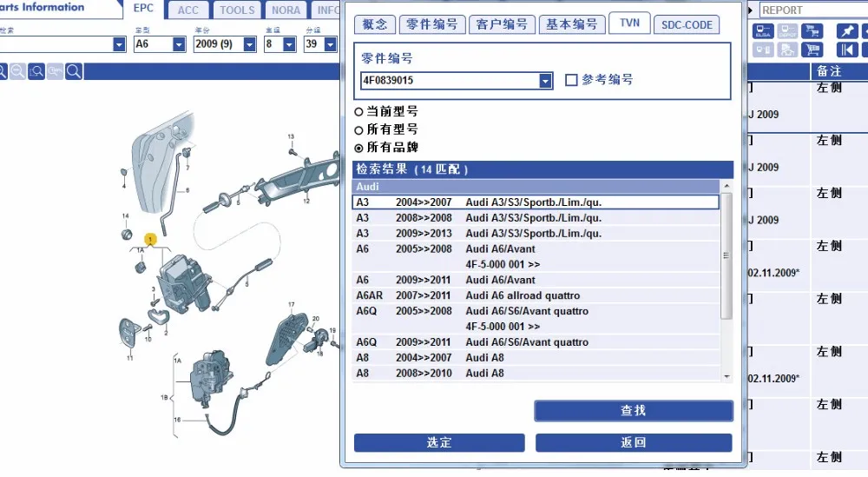Open the ELSA link icon
This screenshot has width=868, height=477.
(x=763, y=31)
